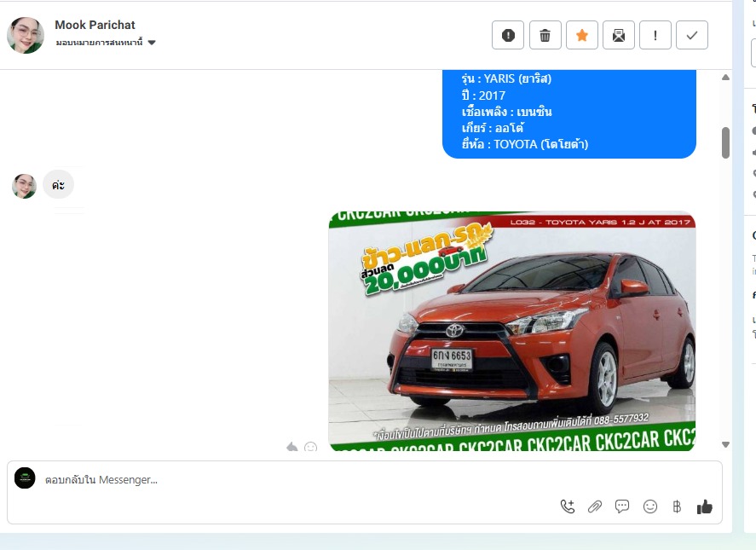The image size is (756, 550).
Task: Click scroll-up arrow of chat scrollbar
Action: [x=725, y=78]
